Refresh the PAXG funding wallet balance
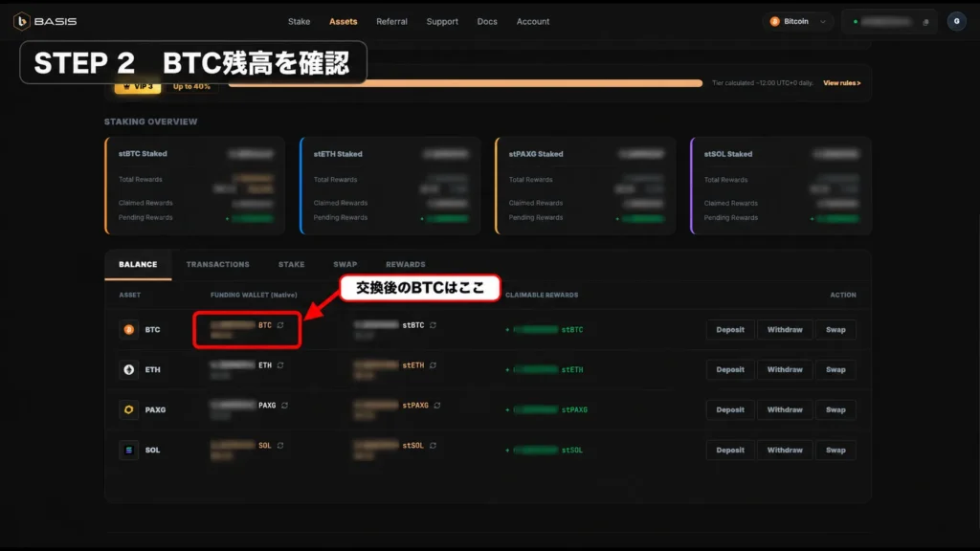Screen dimensions: 980x551 [x=284, y=405]
